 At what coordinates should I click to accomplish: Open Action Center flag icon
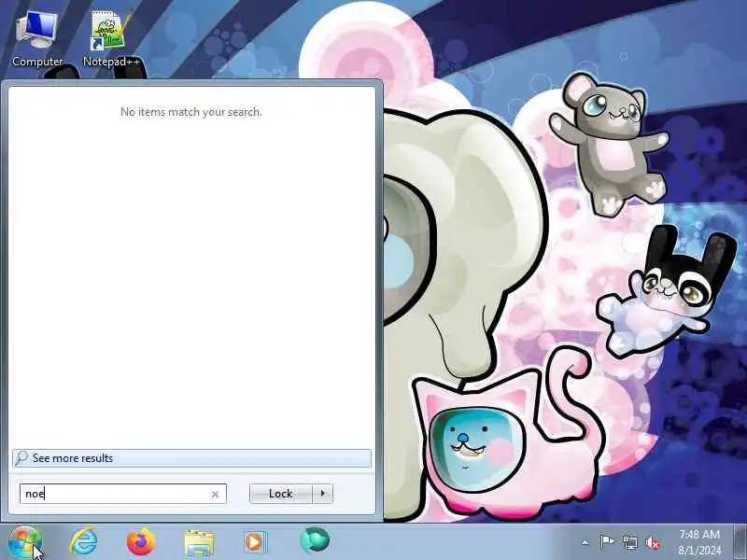[x=607, y=542]
